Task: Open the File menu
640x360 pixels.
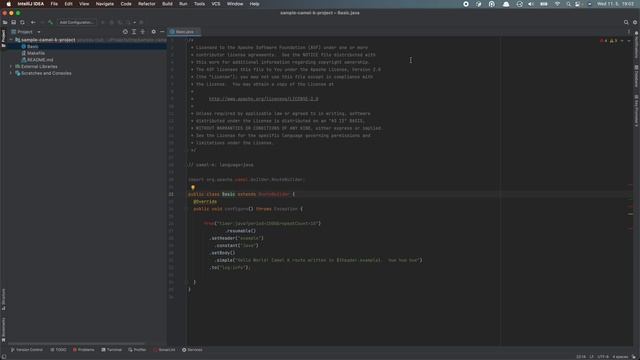Action: pyautogui.click(x=54, y=4)
